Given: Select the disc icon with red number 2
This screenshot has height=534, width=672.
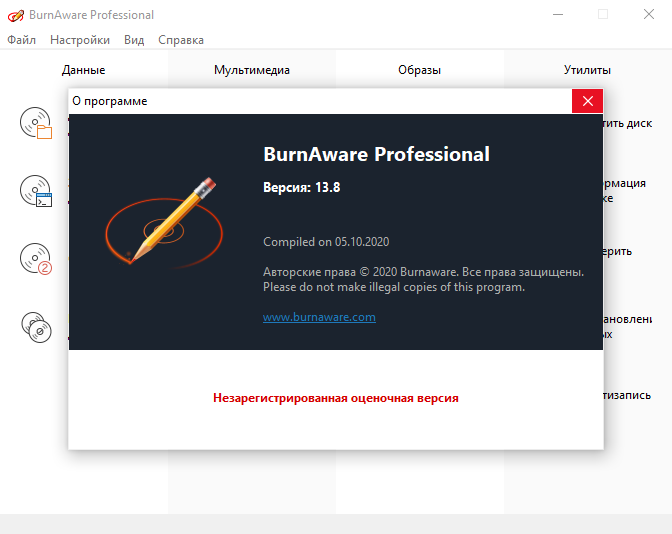Looking at the screenshot, I should (36, 259).
